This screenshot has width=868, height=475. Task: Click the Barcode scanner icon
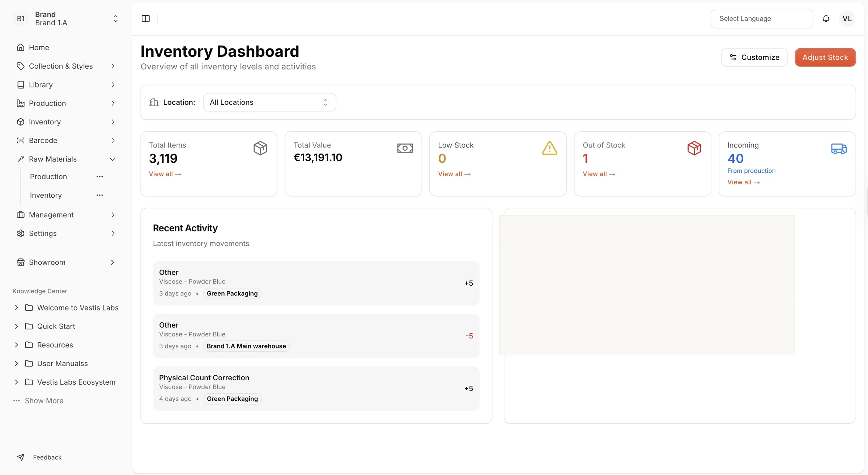pyautogui.click(x=21, y=140)
